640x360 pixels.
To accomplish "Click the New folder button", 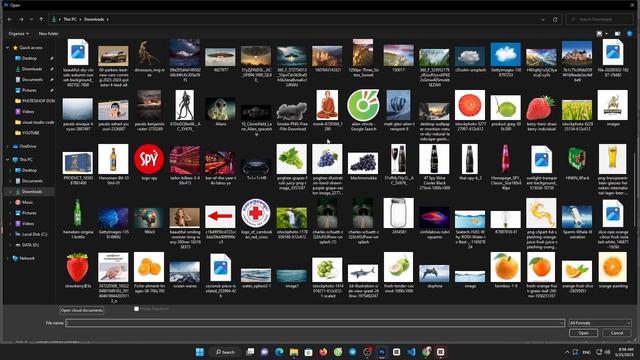I will tap(49, 33).
